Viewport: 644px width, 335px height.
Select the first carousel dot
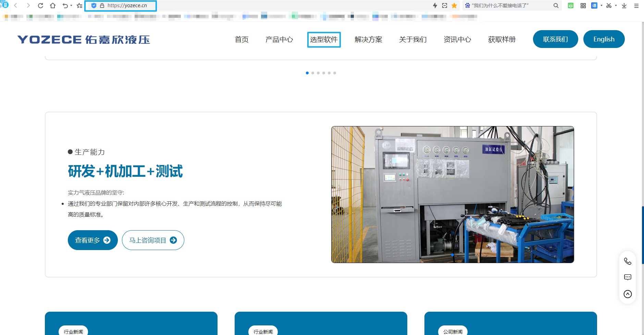[x=307, y=73]
